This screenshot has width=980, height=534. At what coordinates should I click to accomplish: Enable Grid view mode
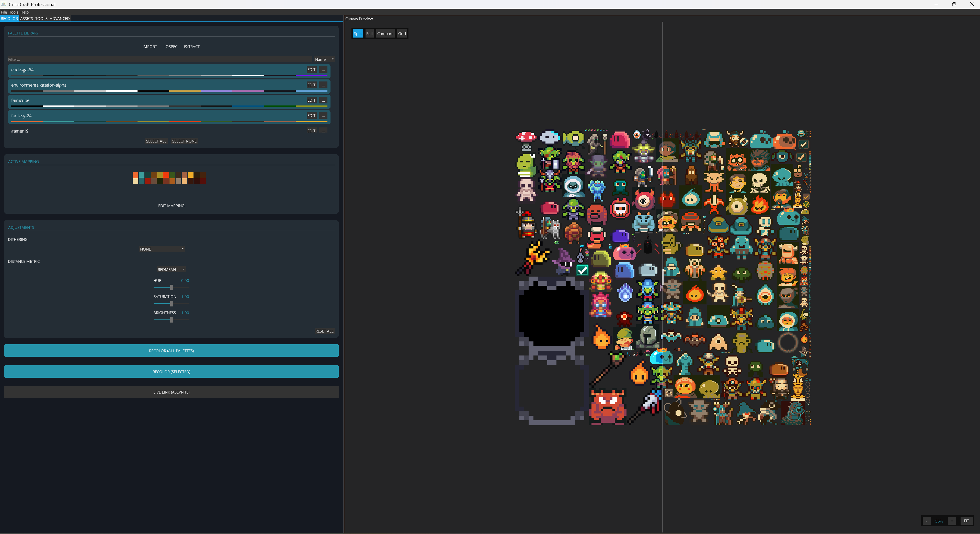[x=402, y=33]
